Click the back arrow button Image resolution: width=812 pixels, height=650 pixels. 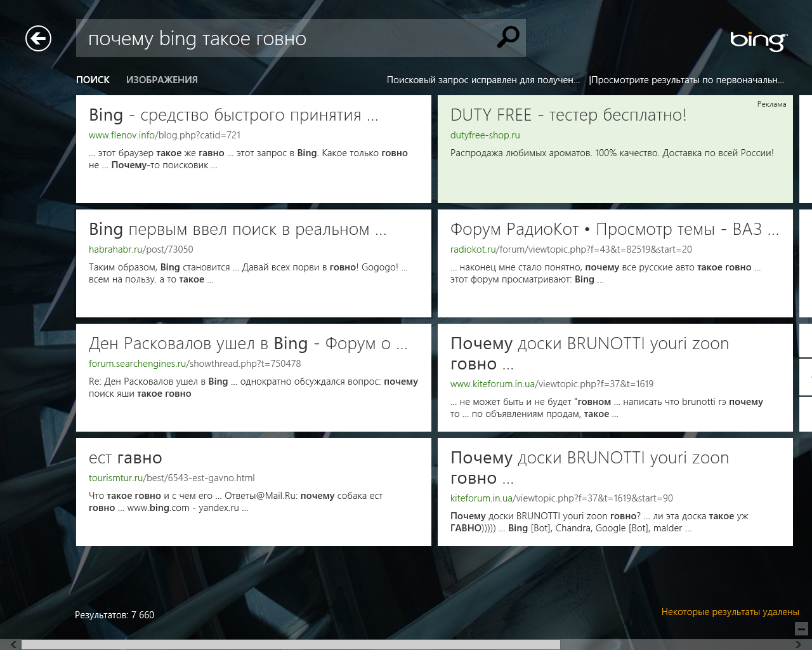(38, 39)
